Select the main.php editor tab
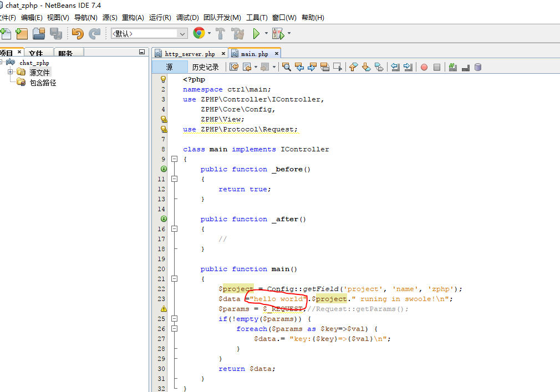The image size is (560, 392). point(254,54)
